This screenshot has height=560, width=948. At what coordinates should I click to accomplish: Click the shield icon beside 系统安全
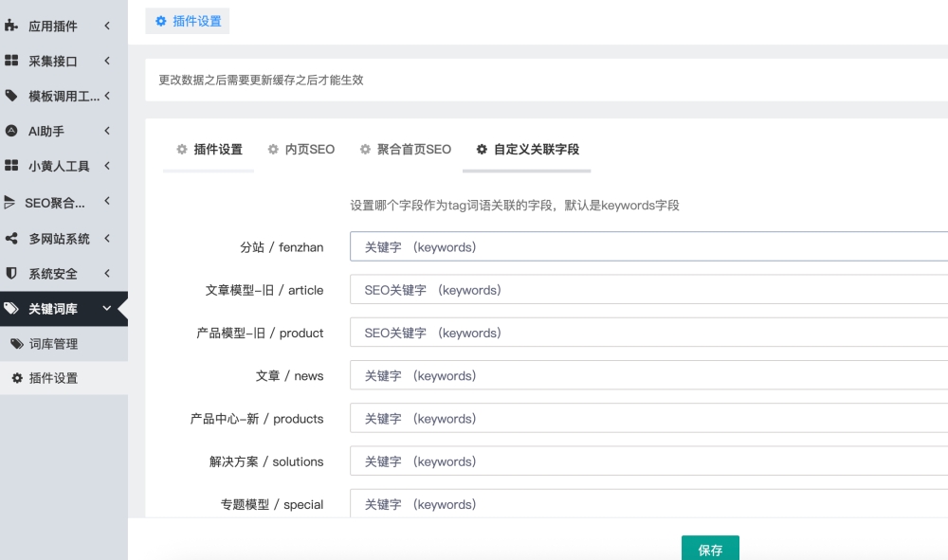pos(11,274)
